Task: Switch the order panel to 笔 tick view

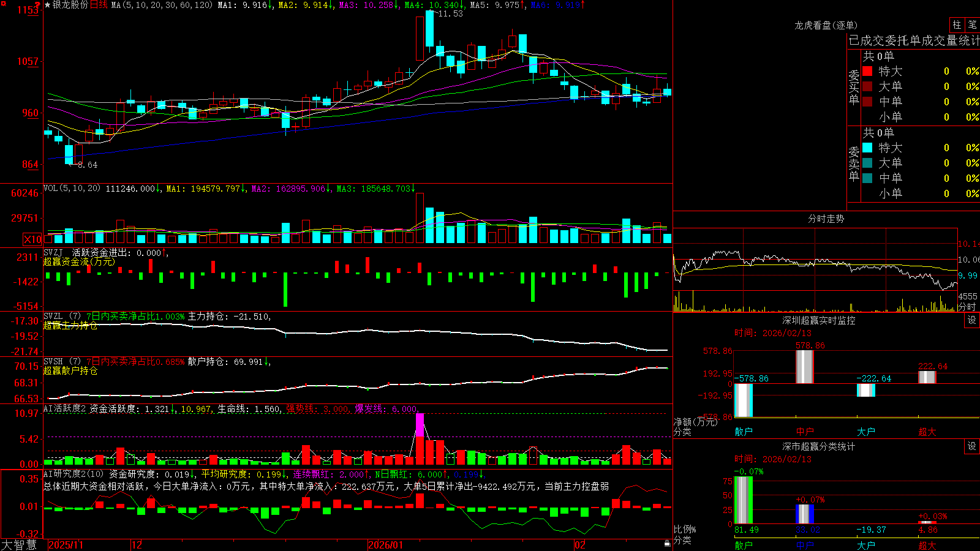Action: 973,25
